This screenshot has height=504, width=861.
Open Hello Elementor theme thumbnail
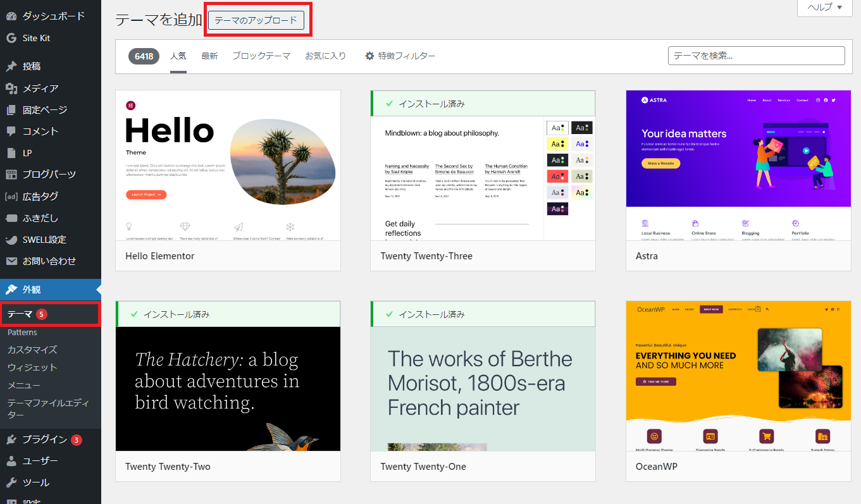[x=228, y=166]
